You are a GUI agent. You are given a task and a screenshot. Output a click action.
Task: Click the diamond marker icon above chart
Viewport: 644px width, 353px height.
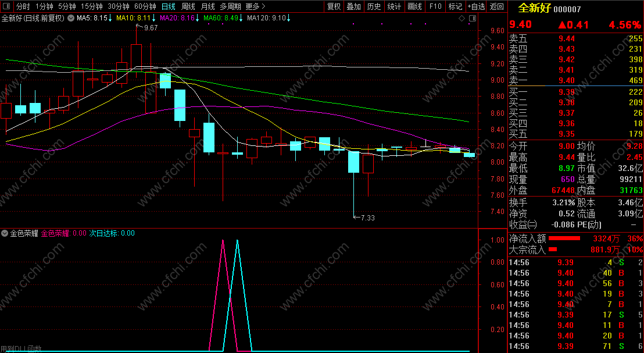(461, 18)
